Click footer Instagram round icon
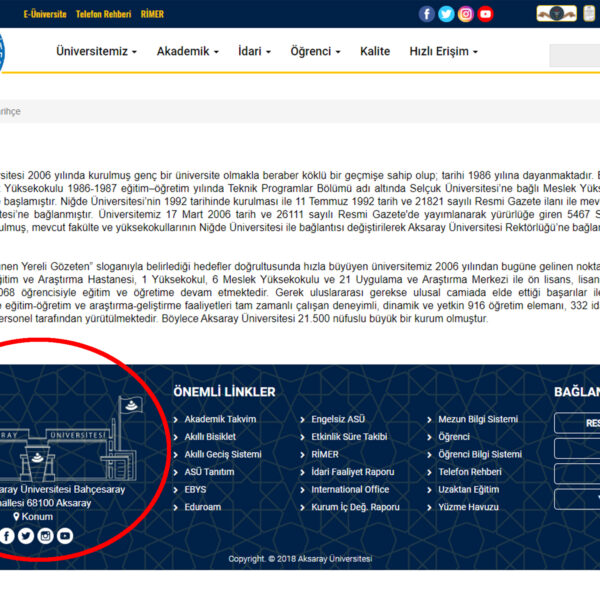Screen dimensions: 600x600 (46, 536)
